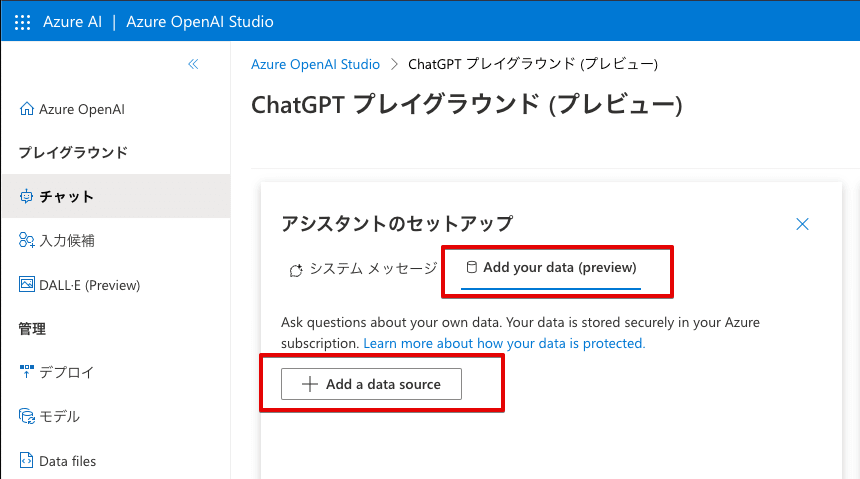Open the 入力候補 playground page
Image resolution: width=860 pixels, height=479 pixels.
(67, 241)
